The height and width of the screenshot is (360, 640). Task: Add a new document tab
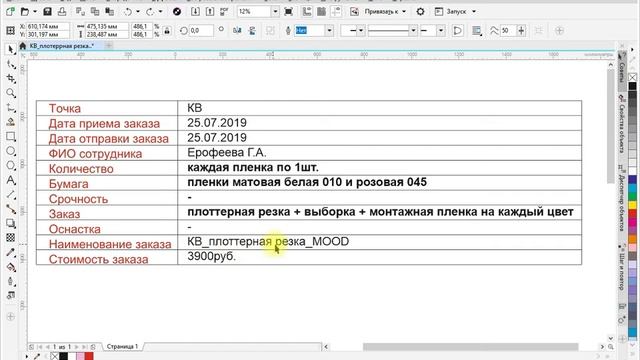[x=109, y=46]
